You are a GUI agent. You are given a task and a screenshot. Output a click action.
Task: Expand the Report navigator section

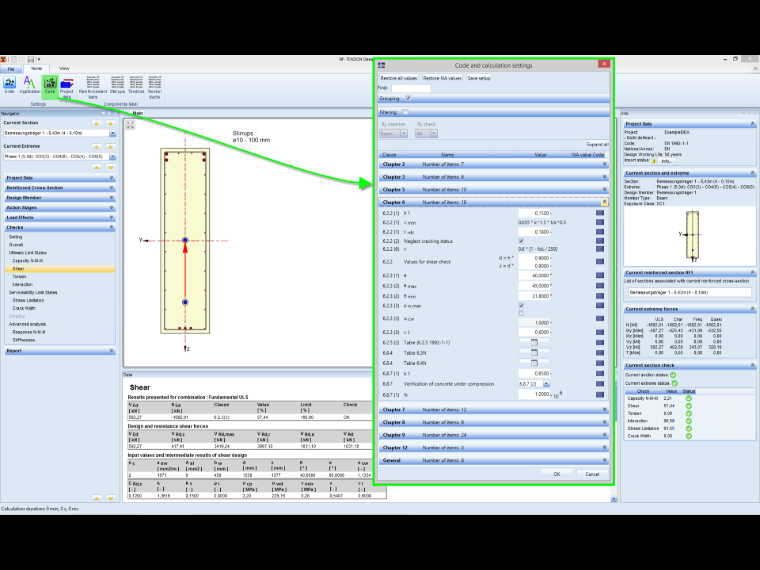click(x=60, y=350)
